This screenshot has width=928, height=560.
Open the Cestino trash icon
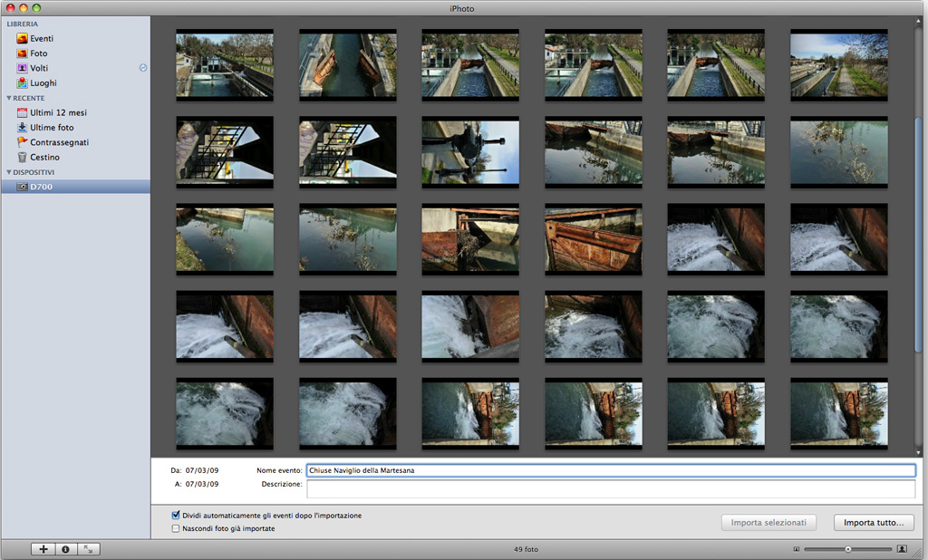22,157
